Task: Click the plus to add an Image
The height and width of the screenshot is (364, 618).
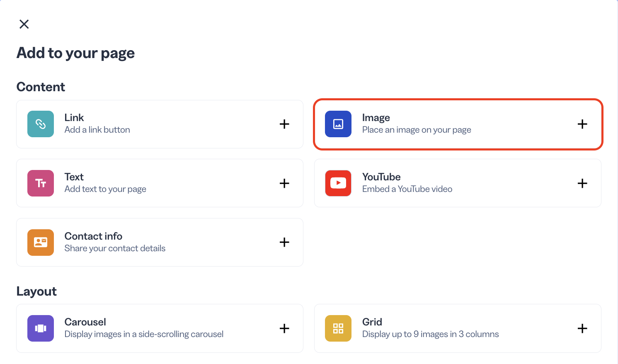Action: tap(582, 124)
